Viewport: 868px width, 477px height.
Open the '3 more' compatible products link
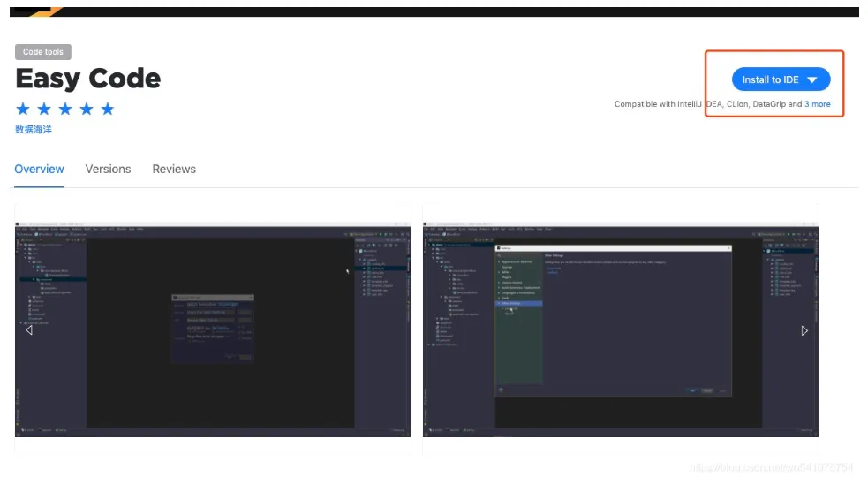point(817,104)
